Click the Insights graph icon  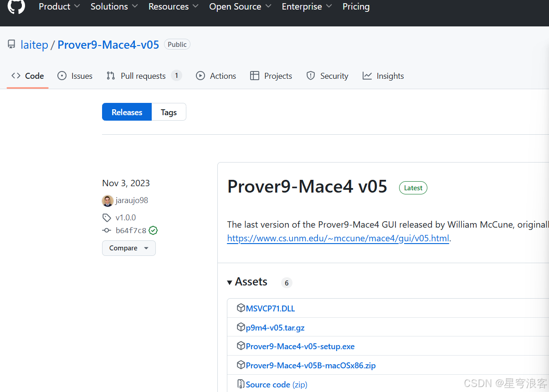tap(367, 76)
